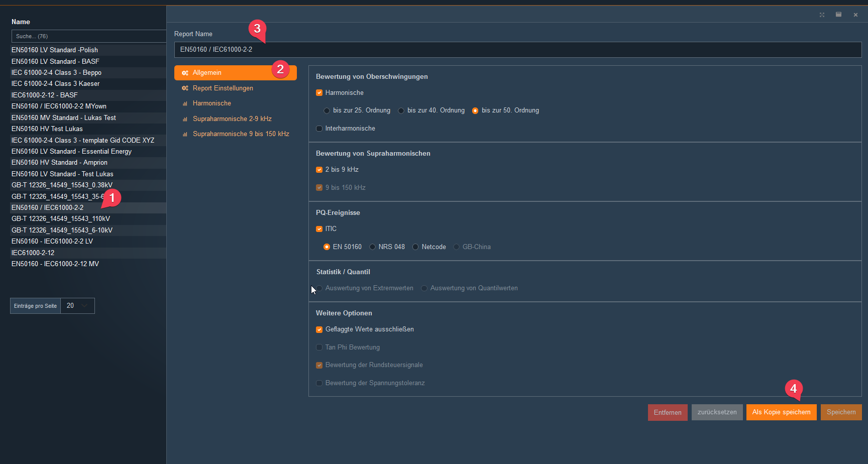
Task: Choose NRS 048 radio option
Action: coord(372,247)
